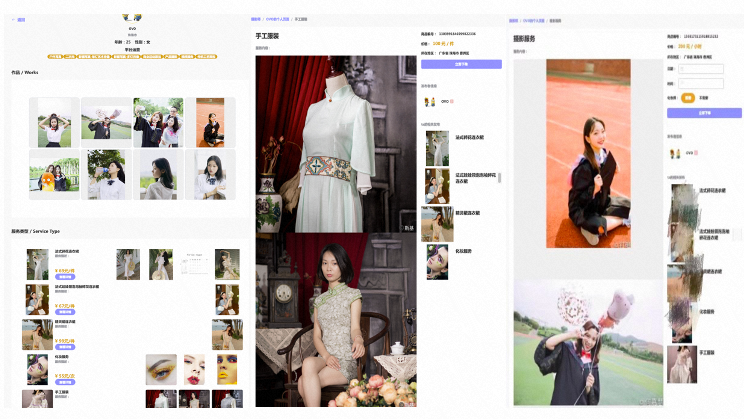
Task: Open the related beach dress service on clothing page
Action: pos(437,224)
